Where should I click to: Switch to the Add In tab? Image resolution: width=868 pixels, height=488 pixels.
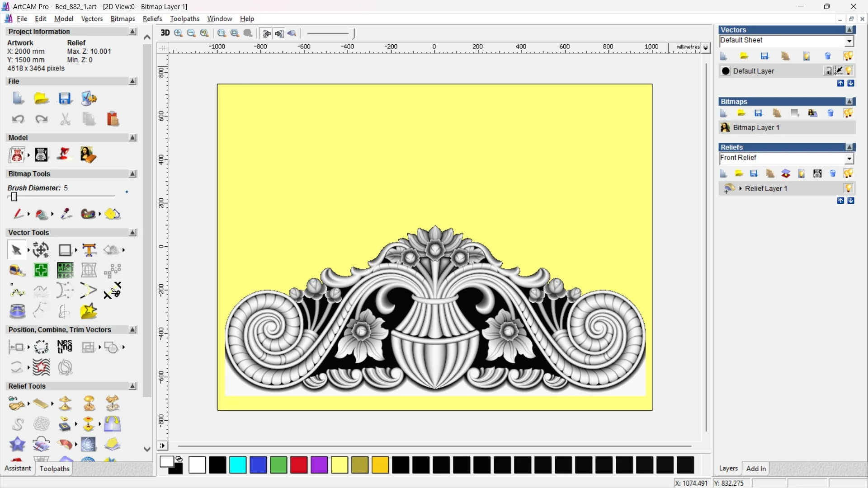(756, 469)
